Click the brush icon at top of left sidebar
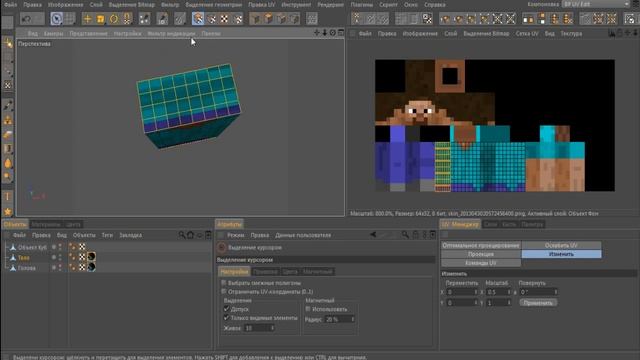 coord(8,42)
